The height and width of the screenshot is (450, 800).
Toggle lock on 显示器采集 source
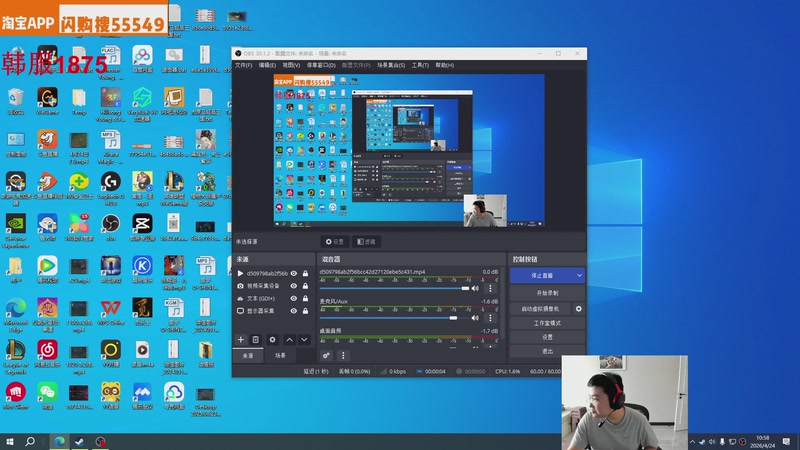tap(305, 310)
